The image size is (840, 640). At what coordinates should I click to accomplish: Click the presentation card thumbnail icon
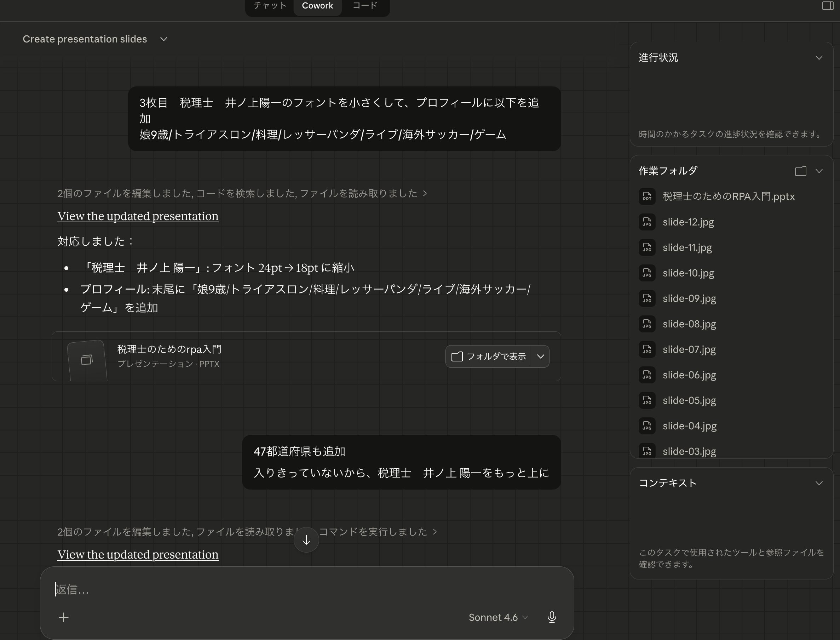click(x=87, y=360)
